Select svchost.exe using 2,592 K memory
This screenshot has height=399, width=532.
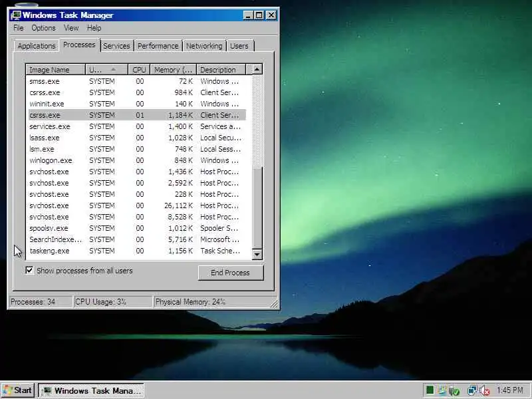(x=137, y=183)
